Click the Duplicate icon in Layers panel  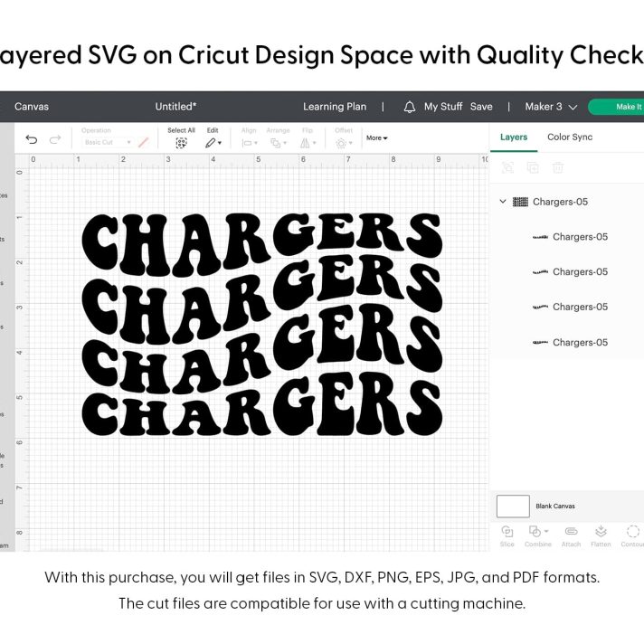coord(533,167)
